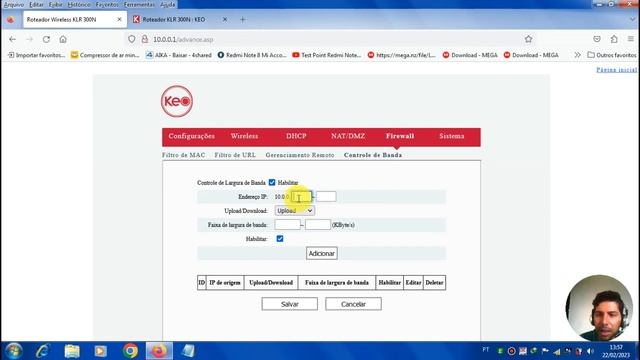Viewport: 640px width, 360px height.
Task: Open the Configurações menu
Action: click(191, 136)
